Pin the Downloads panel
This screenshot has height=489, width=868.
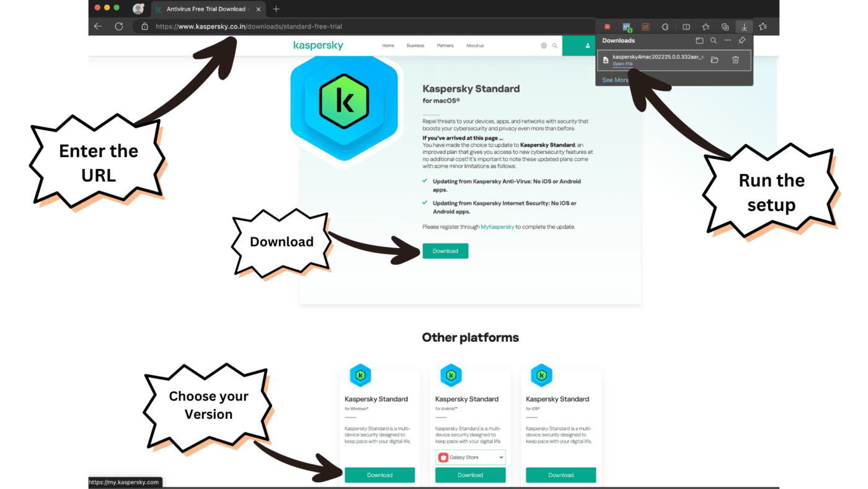tap(742, 40)
